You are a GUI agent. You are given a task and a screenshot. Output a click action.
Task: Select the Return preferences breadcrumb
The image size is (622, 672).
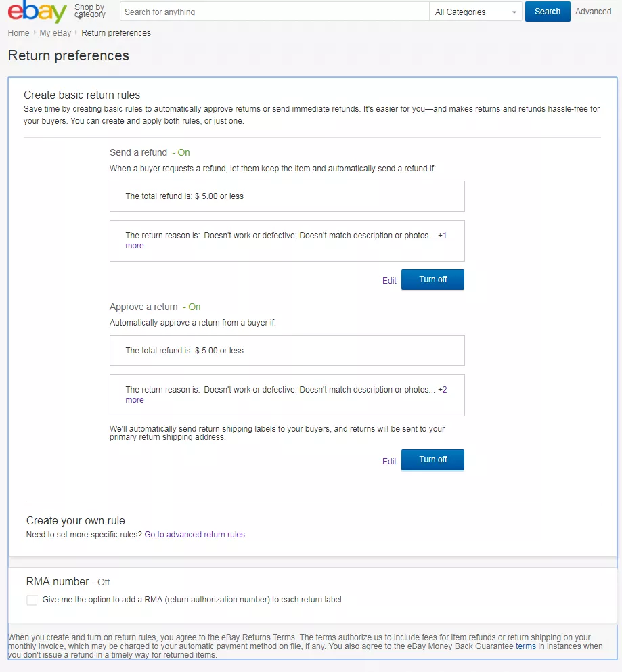[116, 32]
